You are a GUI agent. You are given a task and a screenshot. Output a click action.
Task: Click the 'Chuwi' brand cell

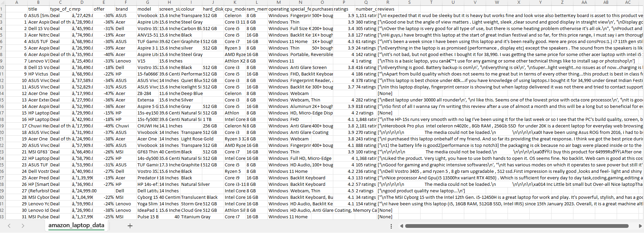[126, 126]
